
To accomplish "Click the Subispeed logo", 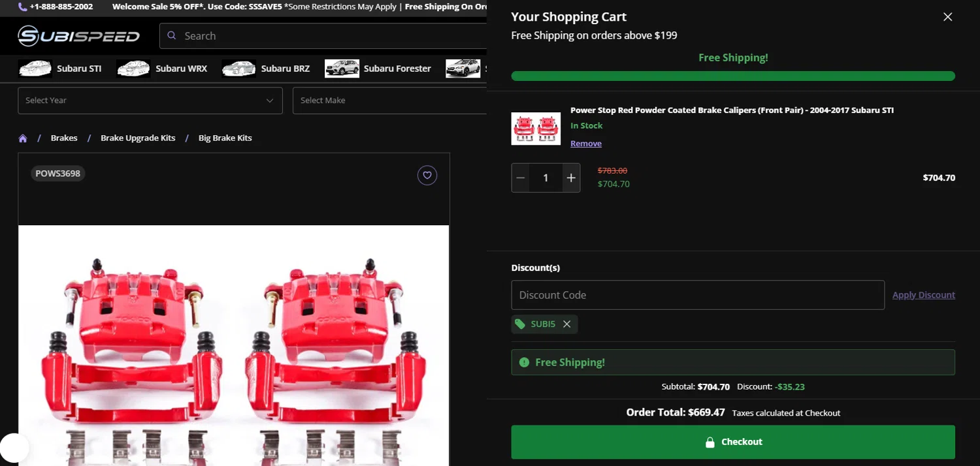I will (78, 36).
